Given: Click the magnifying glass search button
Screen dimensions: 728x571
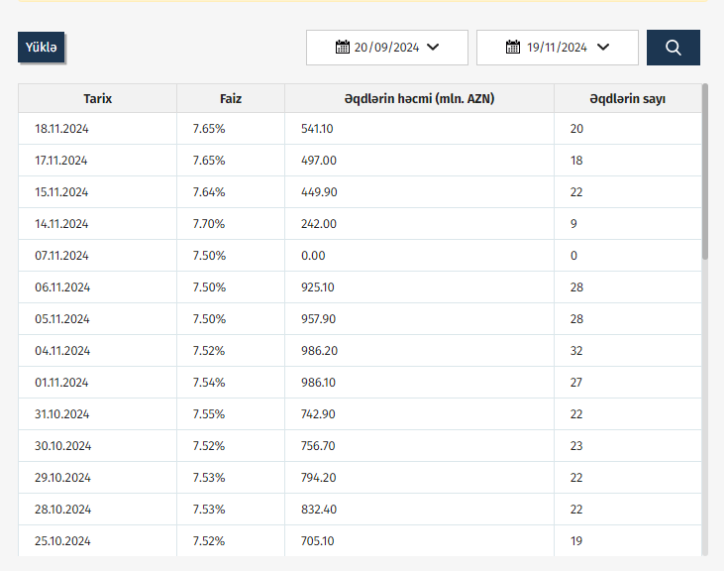Looking at the screenshot, I should (673, 48).
